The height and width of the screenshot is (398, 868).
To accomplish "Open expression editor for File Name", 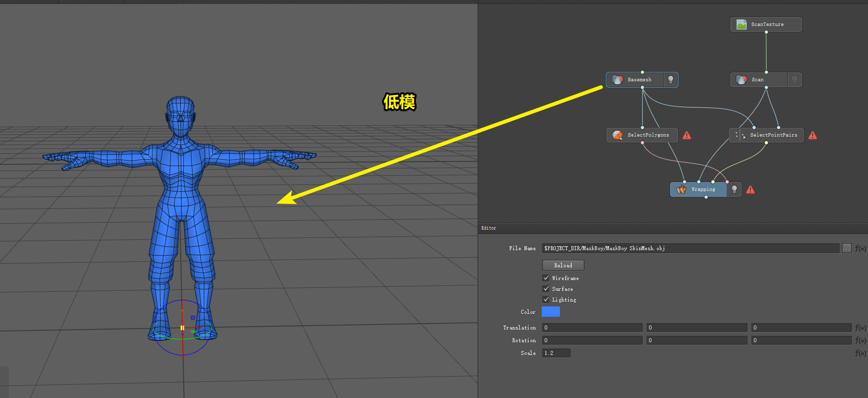I will pyautogui.click(x=861, y=248).
